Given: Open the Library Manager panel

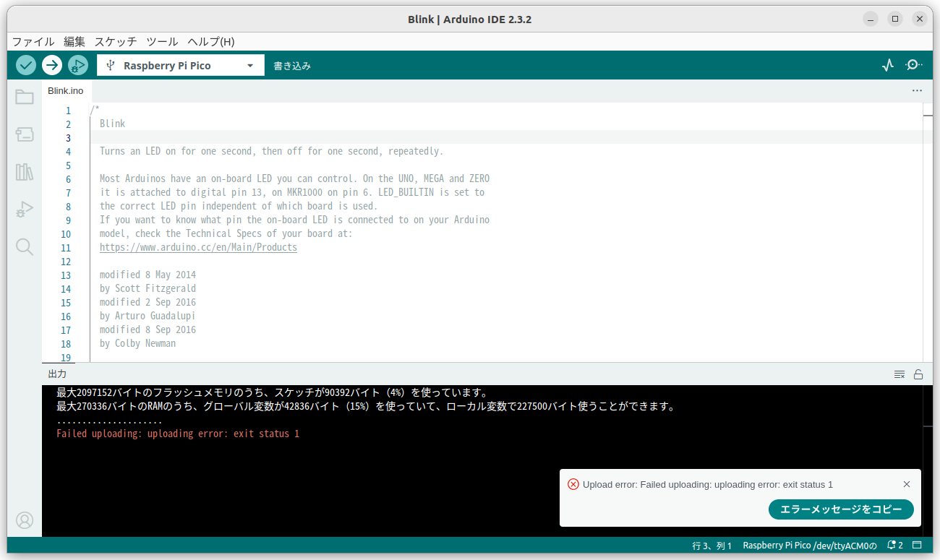Looking at the screenshot, I should click(x=24, y=172).
